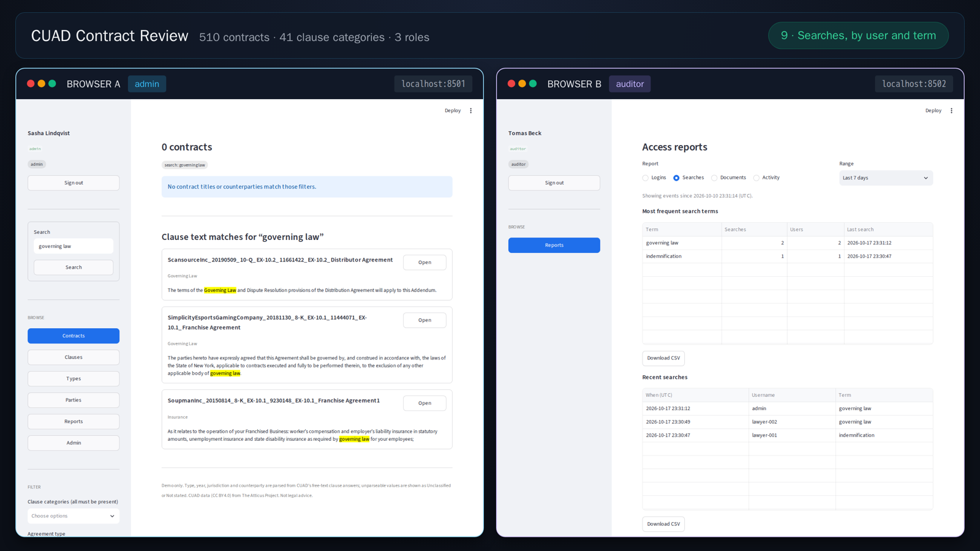Open the kebab menu in Browser A
The height and width of the screenshot is (551, 980).
471,111
